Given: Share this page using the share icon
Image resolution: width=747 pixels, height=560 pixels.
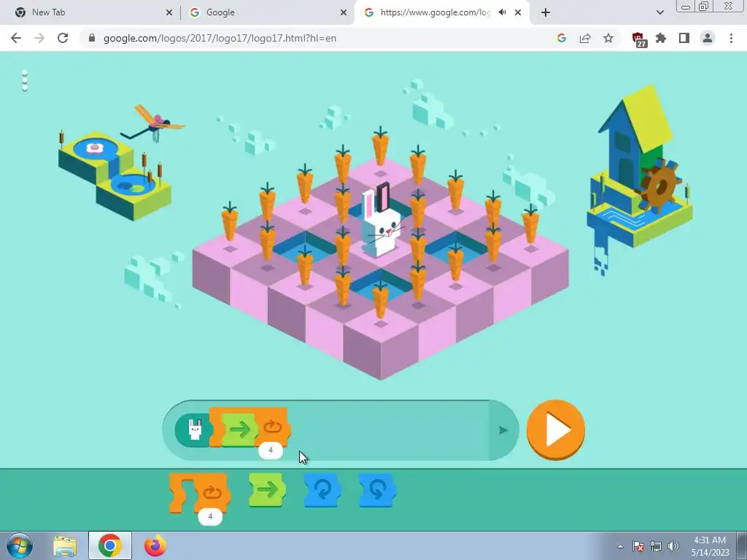Looking at the screenshot, I should [585, 38].
